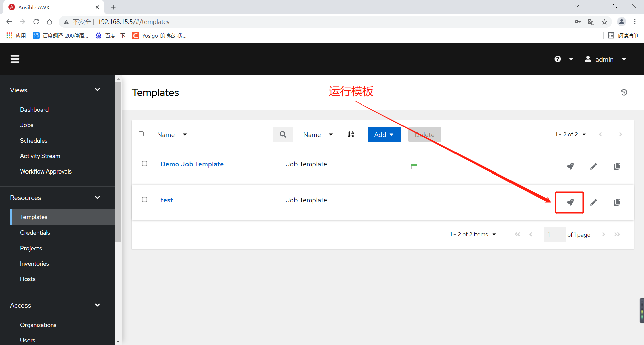The image size is (644, 345).
Task: Click the browser back arrow
Action: (9, 22)
